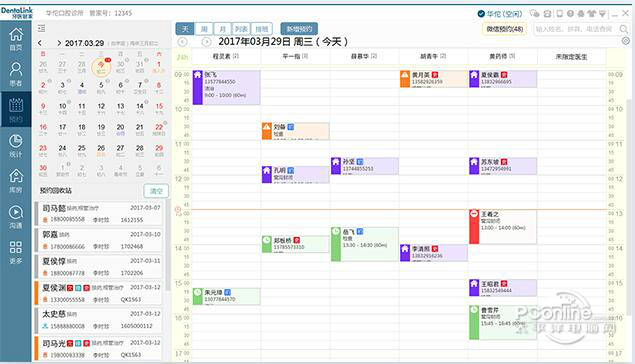Screen dimensions: 635x364
Task: Click the 清空 clear button
Action: tap(156, 191)
